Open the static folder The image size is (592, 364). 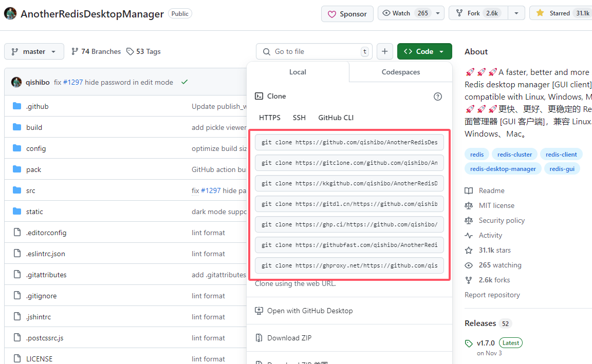point(34,212)
